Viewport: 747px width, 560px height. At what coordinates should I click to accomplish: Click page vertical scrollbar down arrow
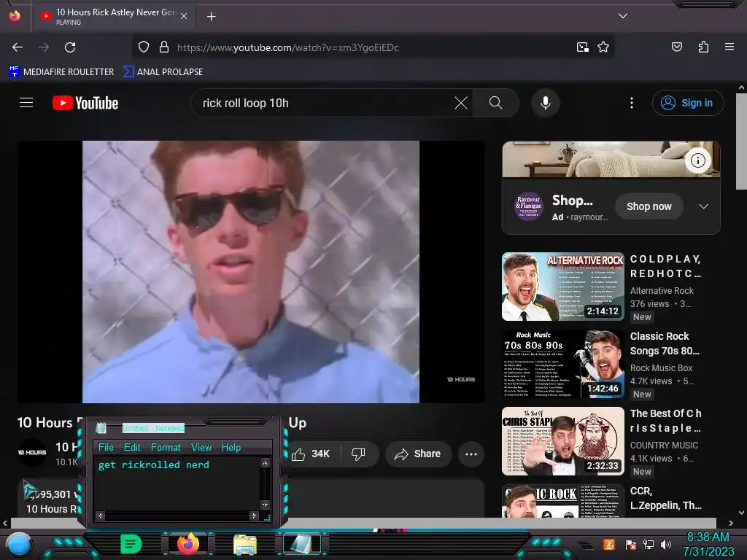741,513
